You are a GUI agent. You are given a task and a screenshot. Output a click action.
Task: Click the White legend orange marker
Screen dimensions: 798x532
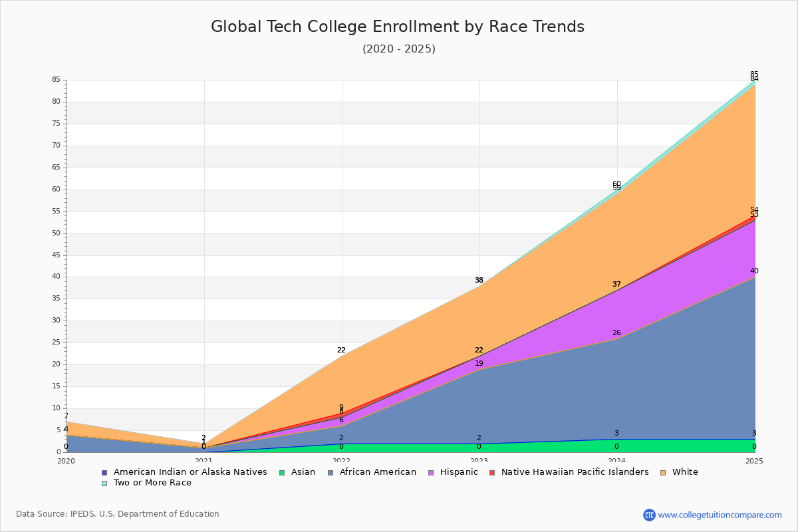[663, 472]
